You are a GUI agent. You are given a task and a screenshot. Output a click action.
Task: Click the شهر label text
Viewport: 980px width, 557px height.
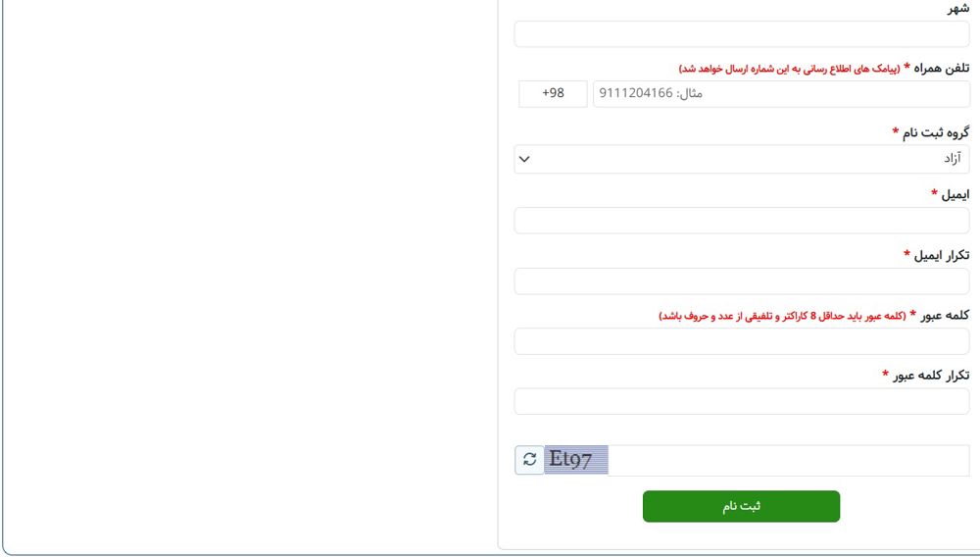click(958, 9)
